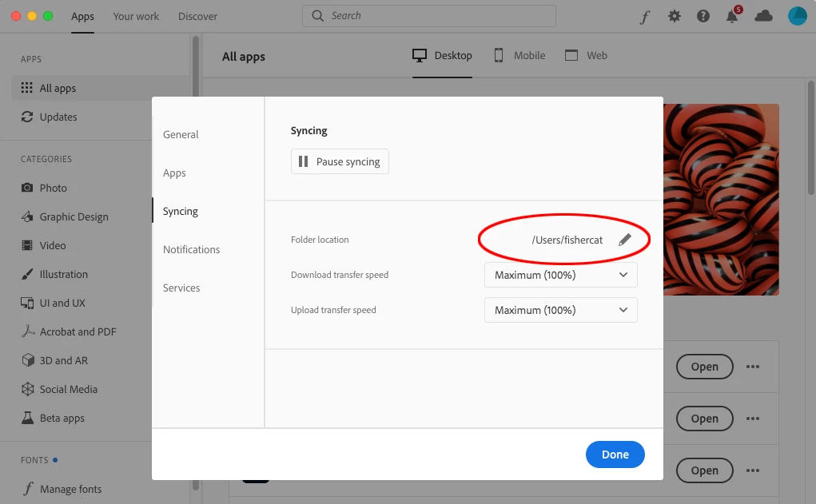Select the Services preferences tab

click(x=181, y=288)
